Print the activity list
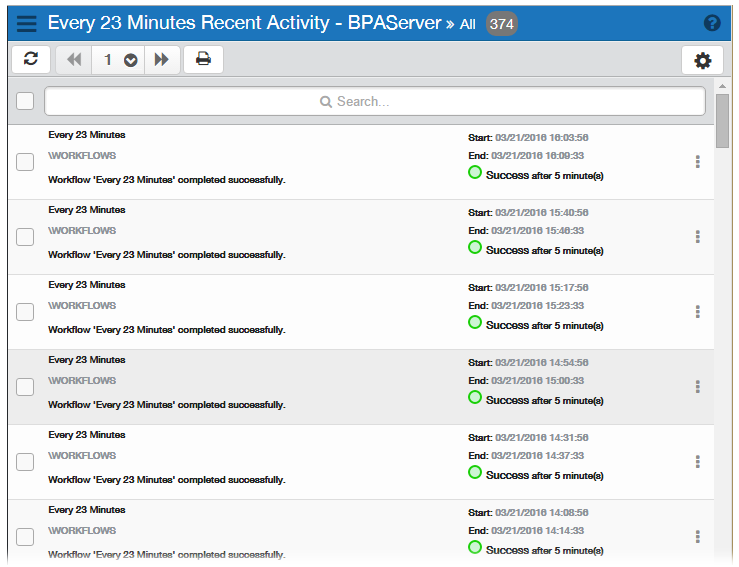739x567 pixels. point(203,60)
